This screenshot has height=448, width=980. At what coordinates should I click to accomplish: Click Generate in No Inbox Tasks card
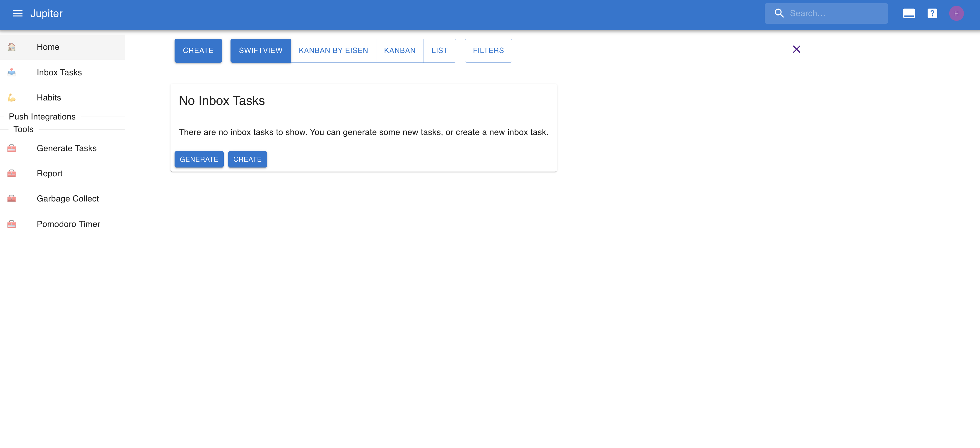(199, 159)
